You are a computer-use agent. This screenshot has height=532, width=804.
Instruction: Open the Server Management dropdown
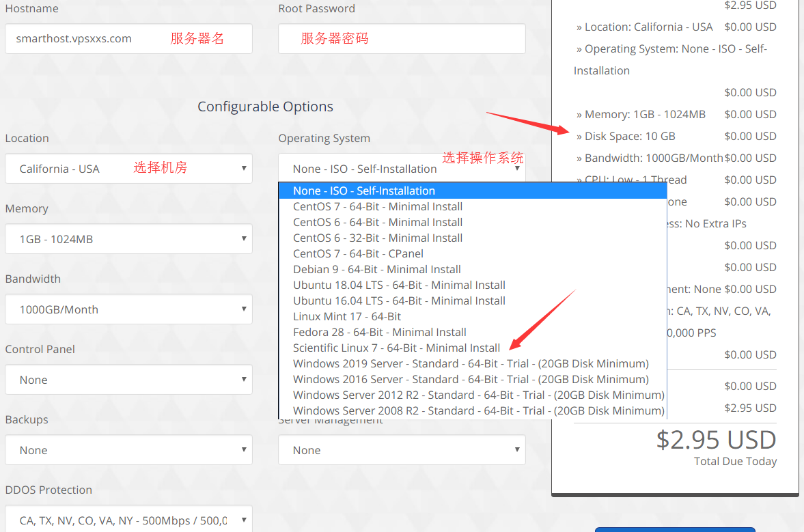coord(402,449)
